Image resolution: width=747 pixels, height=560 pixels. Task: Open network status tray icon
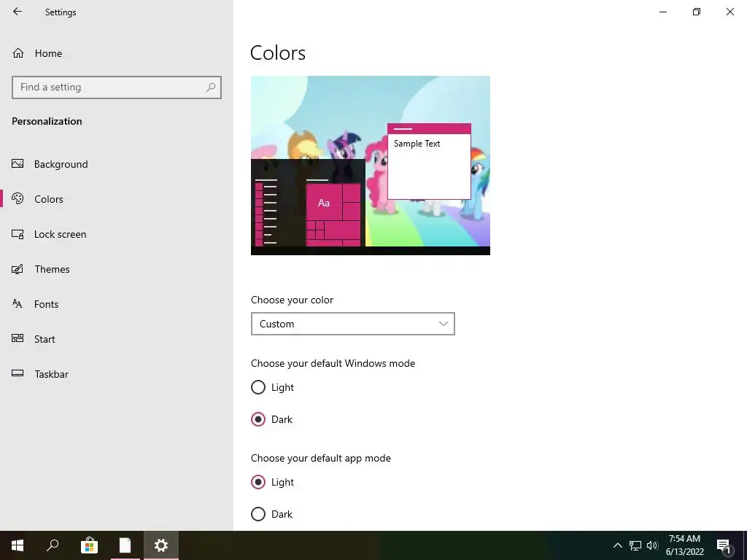pyautogui.click(x=635, y=545)
